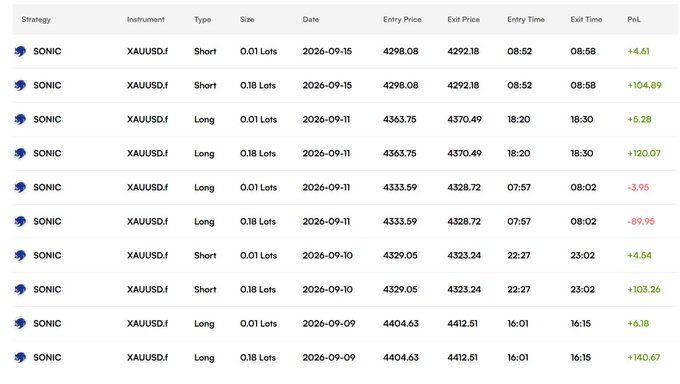This screenshot has height=384, width=680.
Task: Click exit time 08:58 in the +104.89 row
Action: click(583, 85)
